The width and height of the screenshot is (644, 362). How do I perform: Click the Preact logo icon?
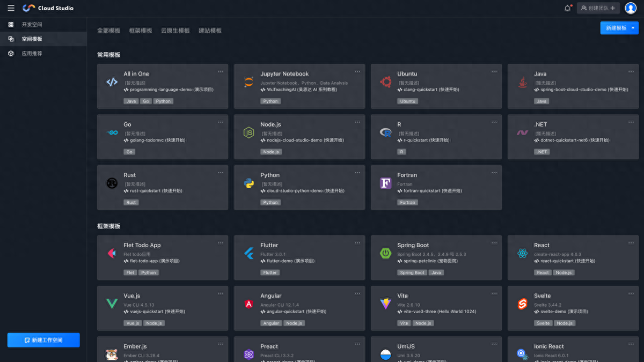tap(248, 354)
